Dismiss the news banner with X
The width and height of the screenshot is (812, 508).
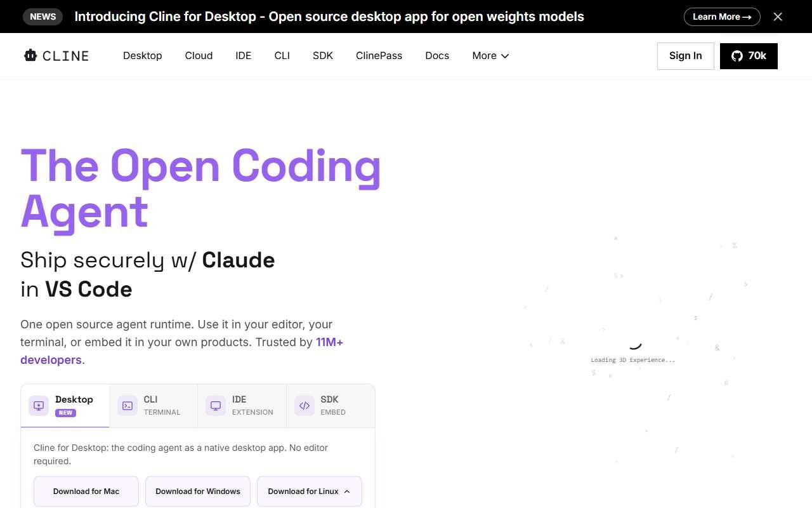tap(778, 17)
